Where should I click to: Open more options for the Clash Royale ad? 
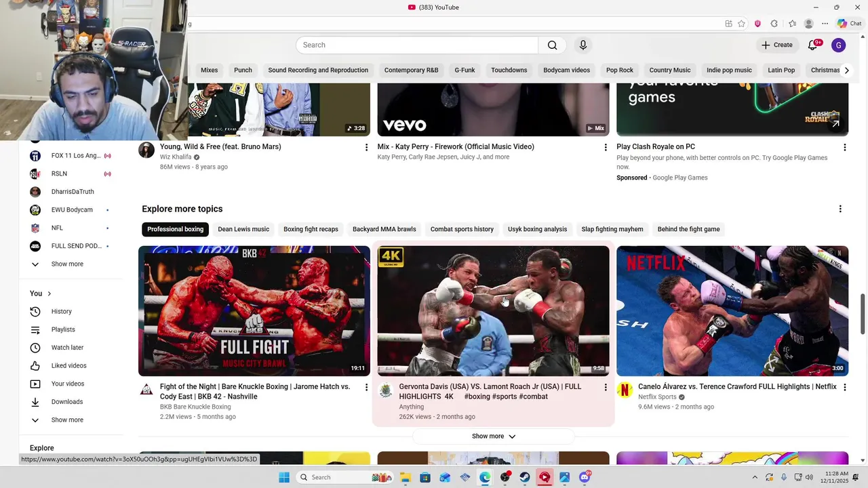tap(844, 147)
